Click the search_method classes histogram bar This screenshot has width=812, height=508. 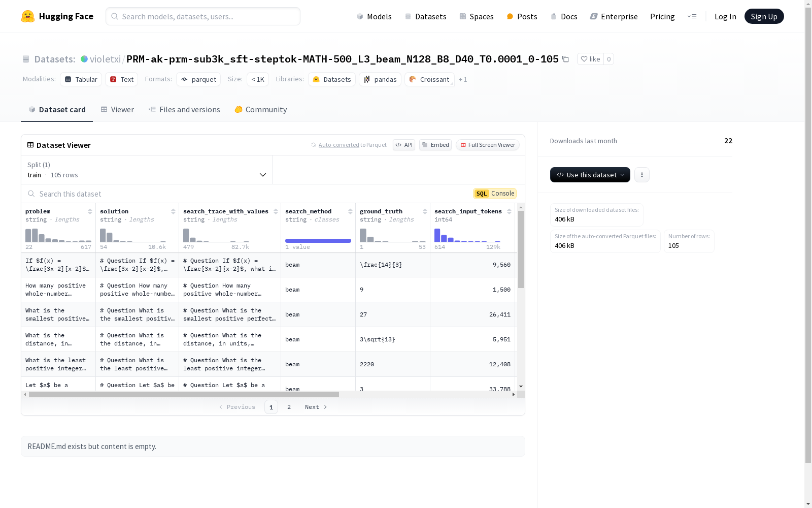pyautogui.click(x=318, y=241)
